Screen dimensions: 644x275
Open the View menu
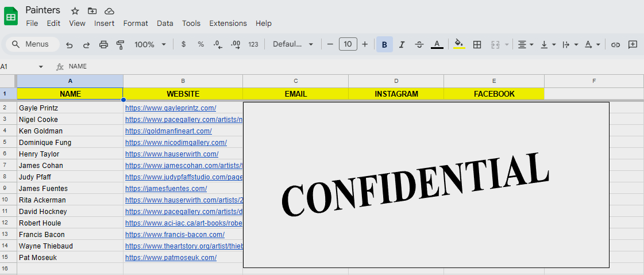pos(77,24)
